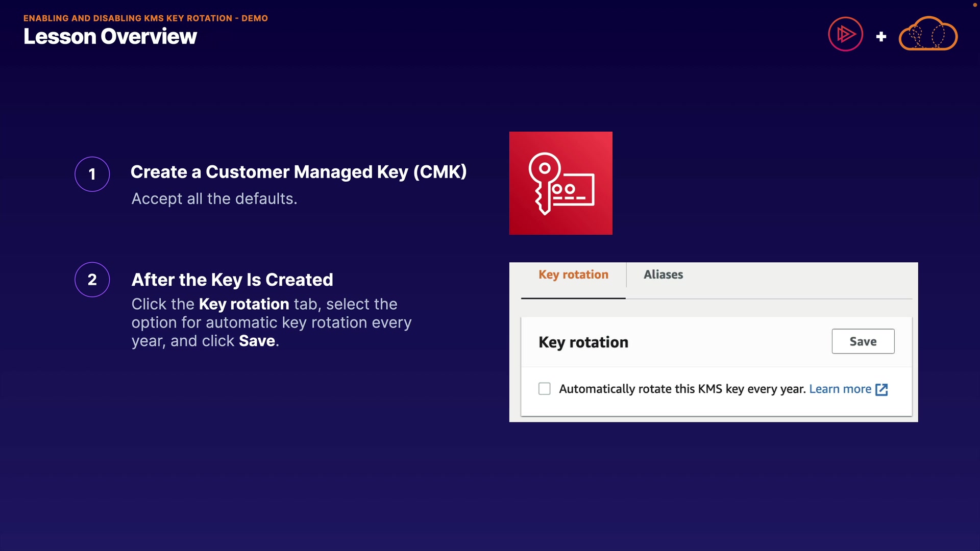Open the Learn more link
This screenshot has height=551, width=980.
click(840, 389)
